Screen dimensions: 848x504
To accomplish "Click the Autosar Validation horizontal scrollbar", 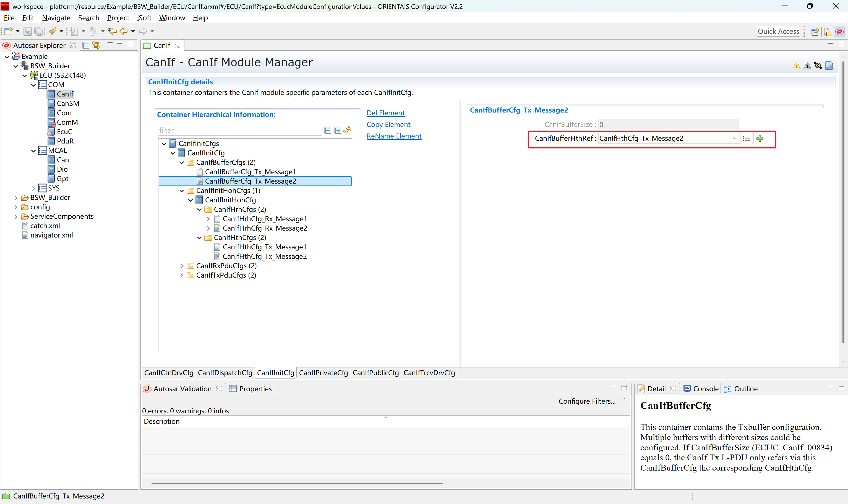I will coord(297,483).
